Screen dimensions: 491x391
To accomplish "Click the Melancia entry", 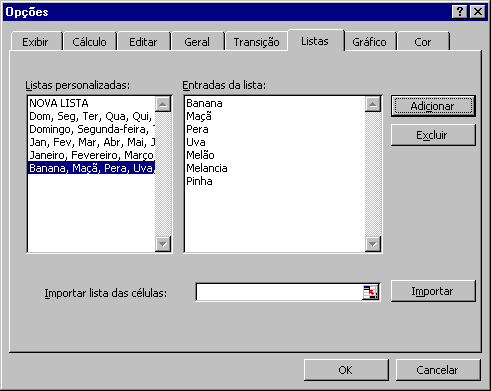I will pos(207,168).
